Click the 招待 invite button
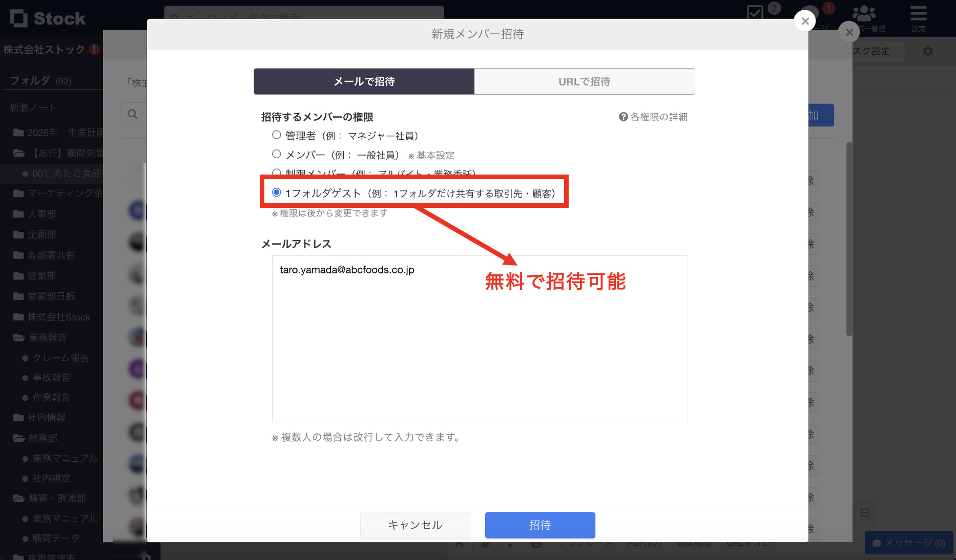The height and width of the screenshot is (560, 956). click(x=540, y=525)
